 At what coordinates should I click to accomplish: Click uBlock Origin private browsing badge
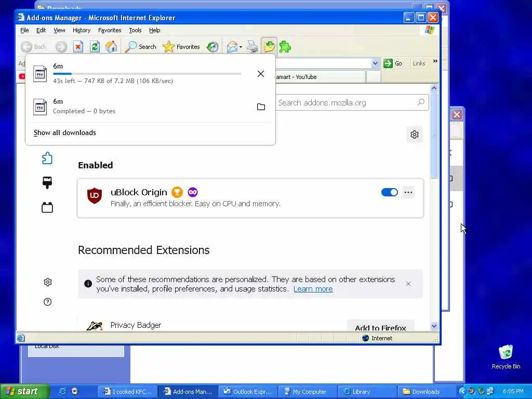pos(193,192)
